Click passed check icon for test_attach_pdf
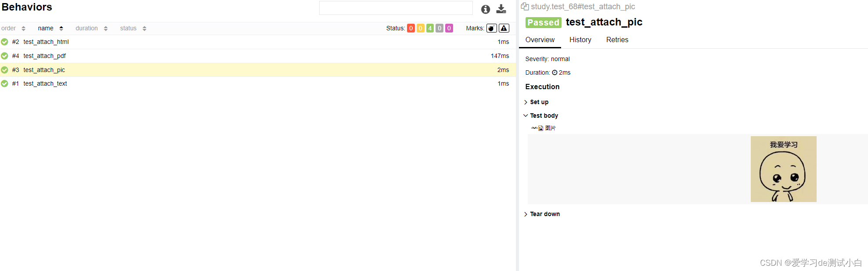Image resolution: width=868 pixels, height=271 pixels. point(4,56)
